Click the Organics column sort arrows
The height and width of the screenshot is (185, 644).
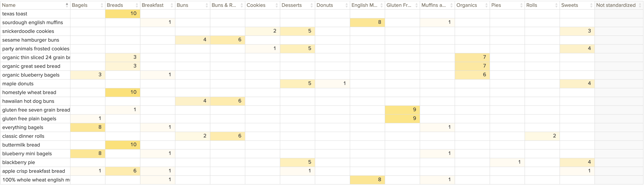tap(486, 5)
